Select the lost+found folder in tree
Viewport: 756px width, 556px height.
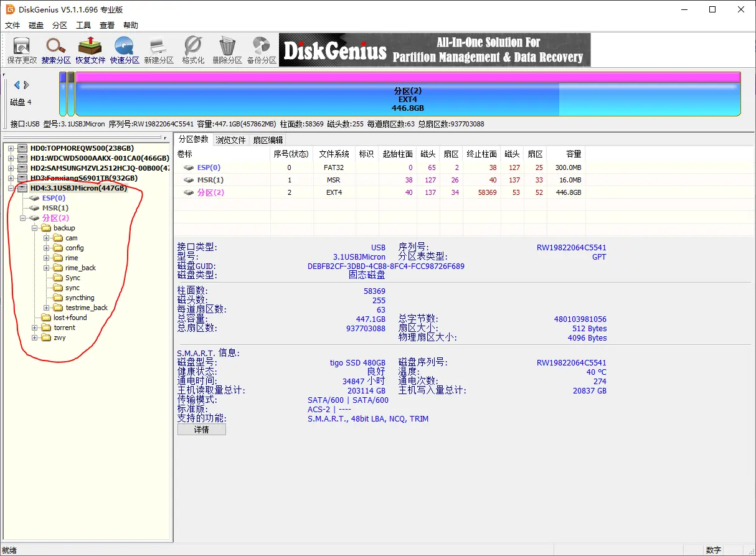70,318
